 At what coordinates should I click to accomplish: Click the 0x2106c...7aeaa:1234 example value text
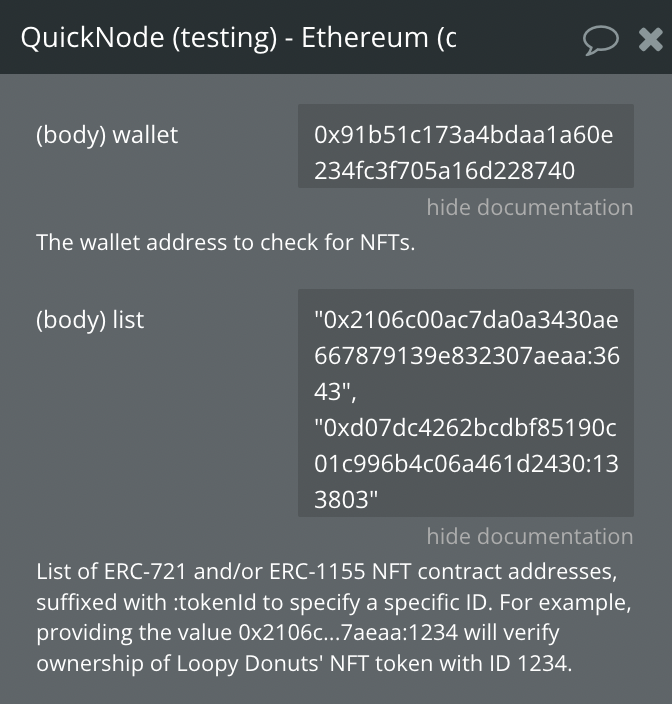pyautogui.click(x=348, y=632)
